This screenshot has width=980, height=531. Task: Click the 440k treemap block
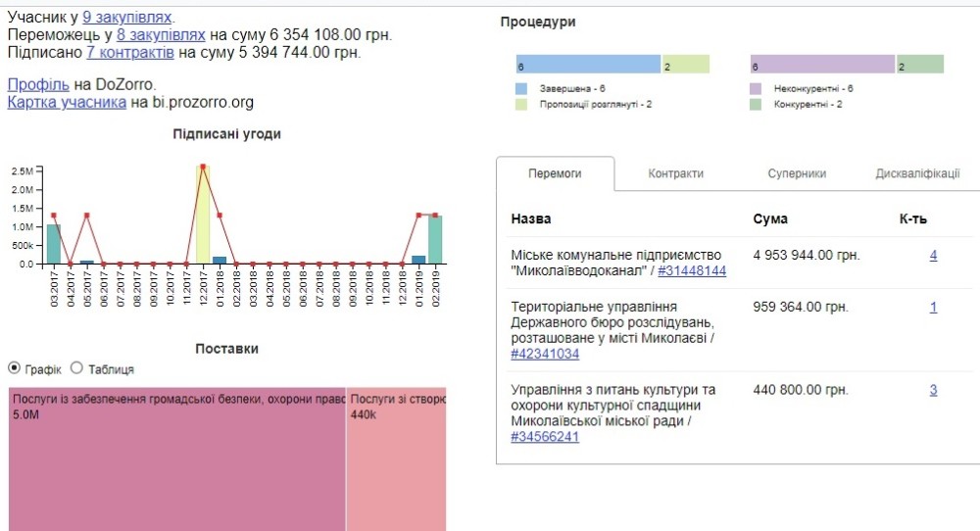coord(396,460)
